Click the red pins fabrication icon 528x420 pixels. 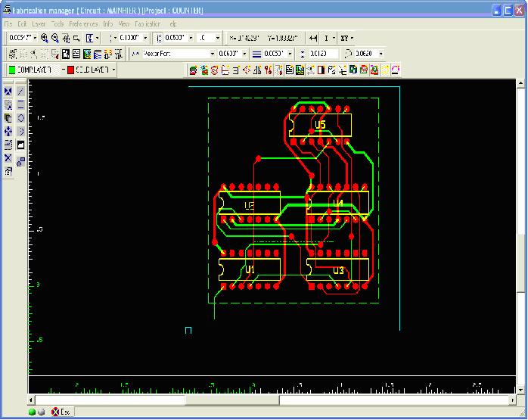[268, 70]
